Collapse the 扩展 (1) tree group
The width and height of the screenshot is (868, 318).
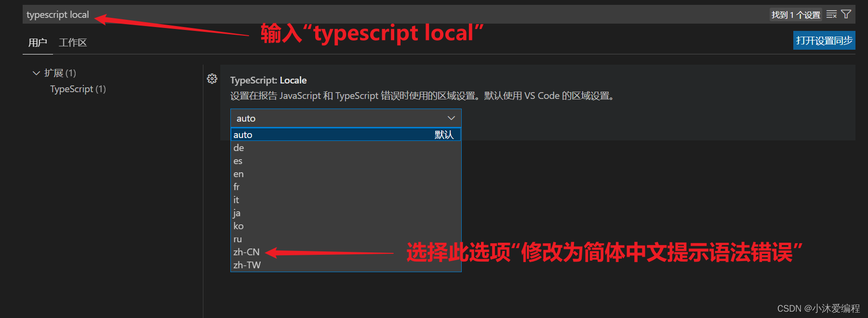(x=36, y=73)
